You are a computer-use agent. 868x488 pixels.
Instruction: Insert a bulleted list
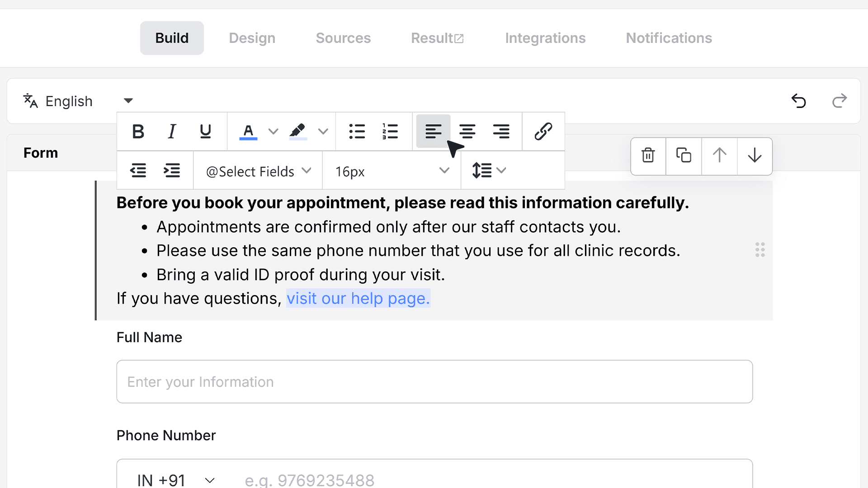(357, 131)
